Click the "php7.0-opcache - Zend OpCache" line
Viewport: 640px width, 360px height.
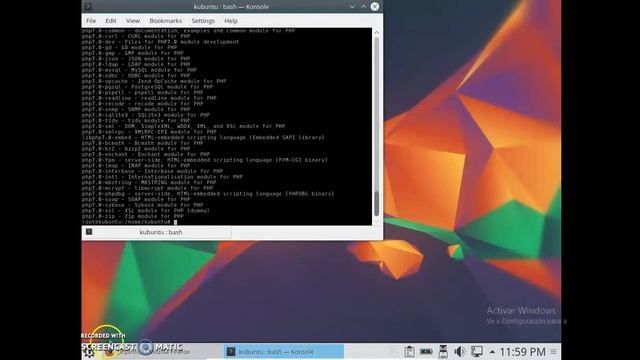pos(154,81)
